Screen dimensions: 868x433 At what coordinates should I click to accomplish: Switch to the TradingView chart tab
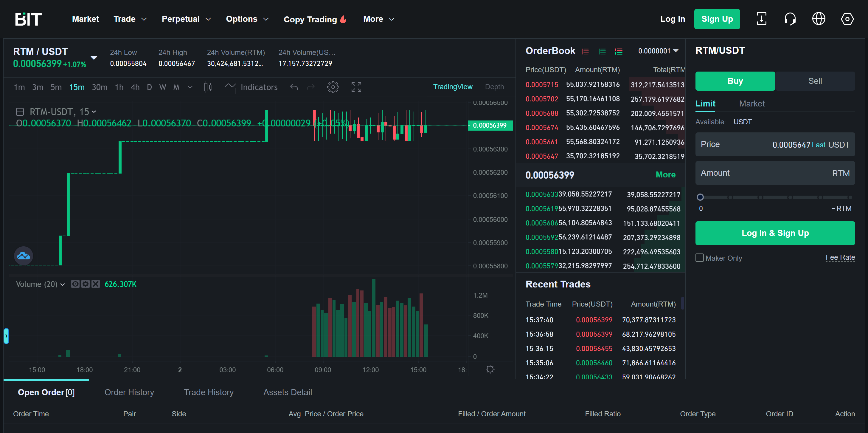tap(453, 87)
